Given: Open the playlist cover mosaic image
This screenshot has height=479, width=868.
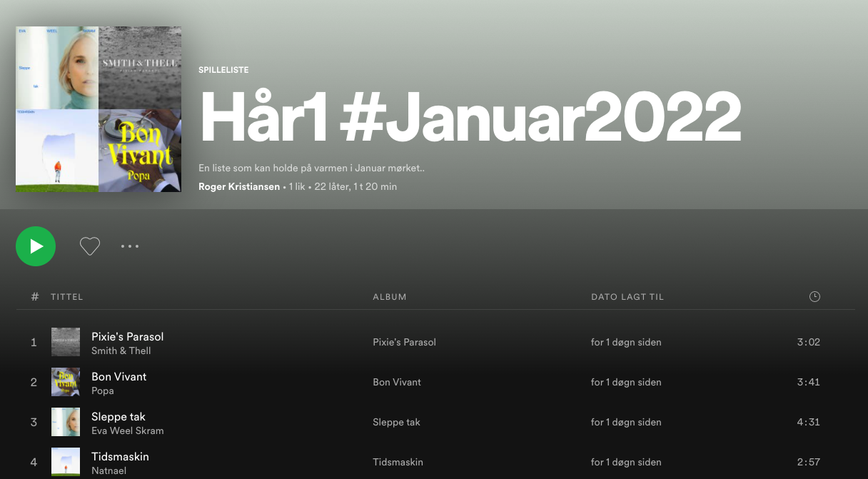Looking at the screenshot, I should coord(99,109).
